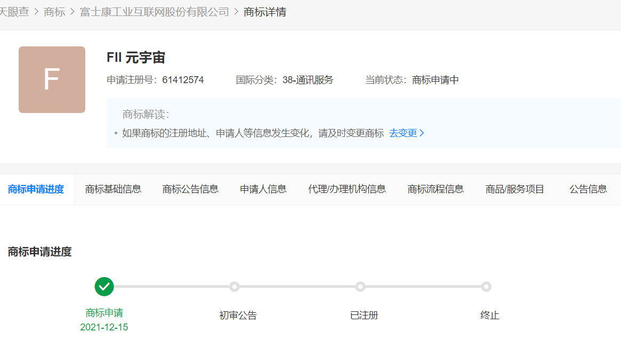Click the 已注册 progress step circle

click(x=360, y=287)
